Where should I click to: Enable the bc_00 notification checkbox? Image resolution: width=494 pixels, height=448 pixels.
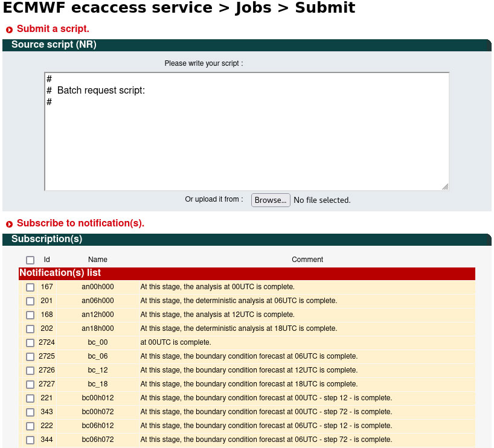30,342
